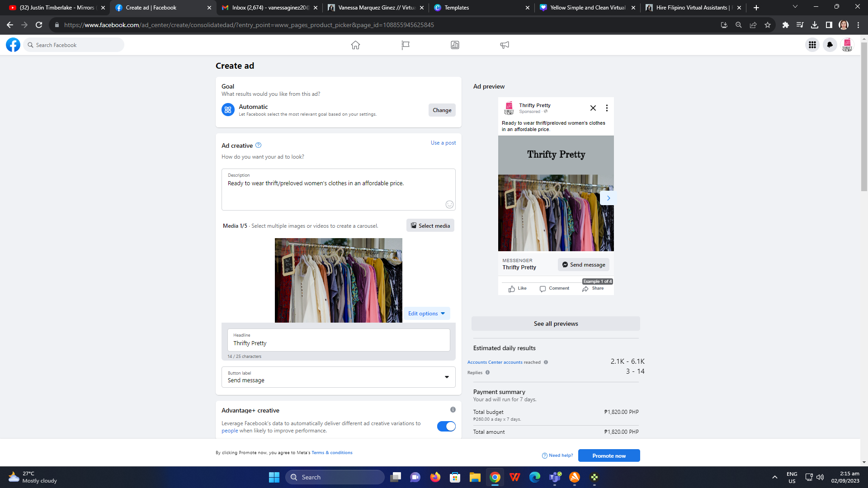Open the Pages flag icon
Screen dimensions: 868x488
405,45
